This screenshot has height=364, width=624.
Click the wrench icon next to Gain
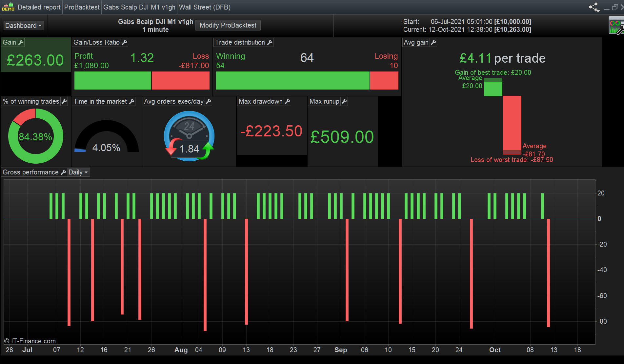tap(21, 42)
